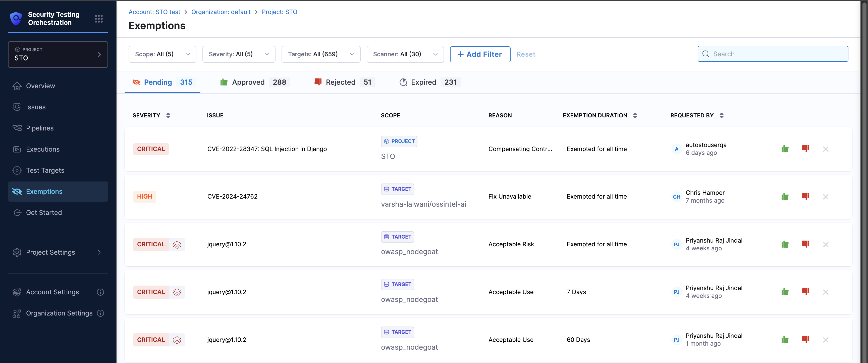Open the Scope filter dropdown
The width and height of the screenshot is (868, 363).
(x=162, y=54)
